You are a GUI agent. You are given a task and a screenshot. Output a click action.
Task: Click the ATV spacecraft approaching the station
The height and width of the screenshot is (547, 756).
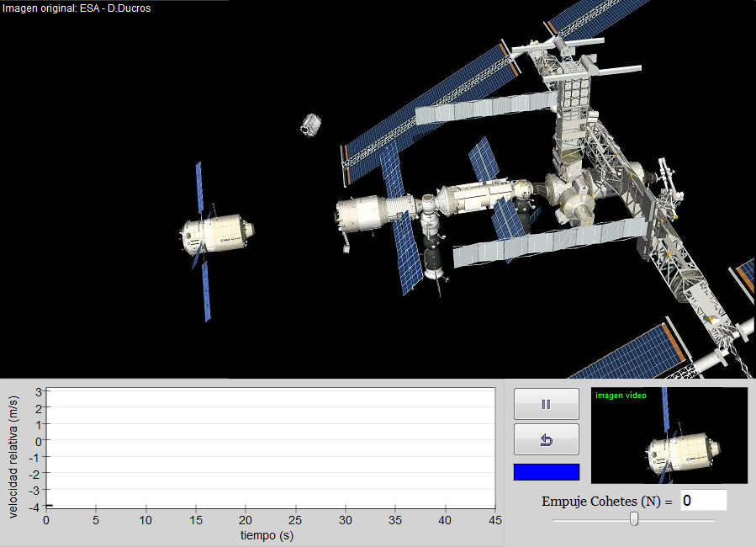point(217,235)
